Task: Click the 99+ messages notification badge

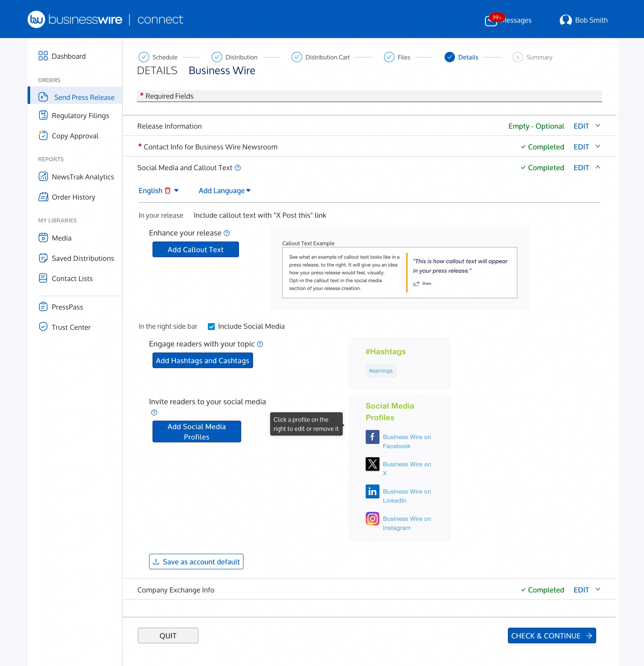Action: pyautogui.click(x=497, y=17)
